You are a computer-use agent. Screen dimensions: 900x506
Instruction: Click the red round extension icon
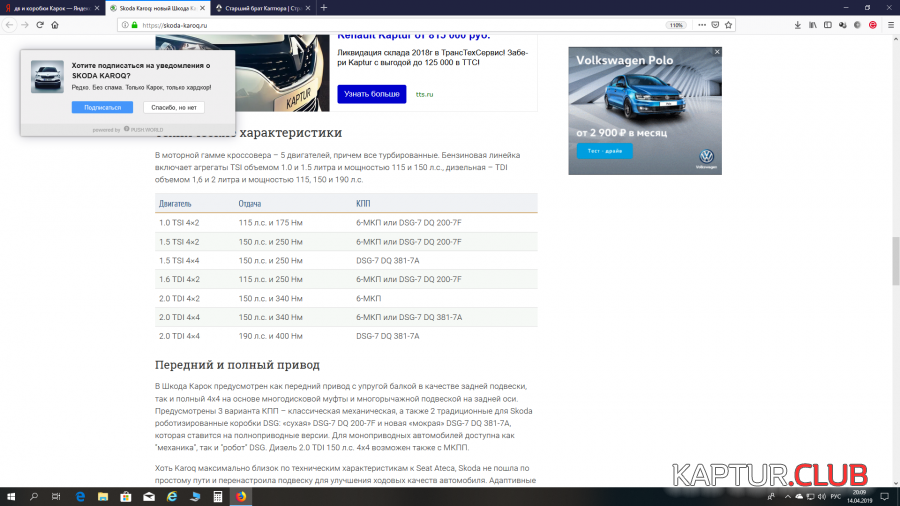point(872,25)
